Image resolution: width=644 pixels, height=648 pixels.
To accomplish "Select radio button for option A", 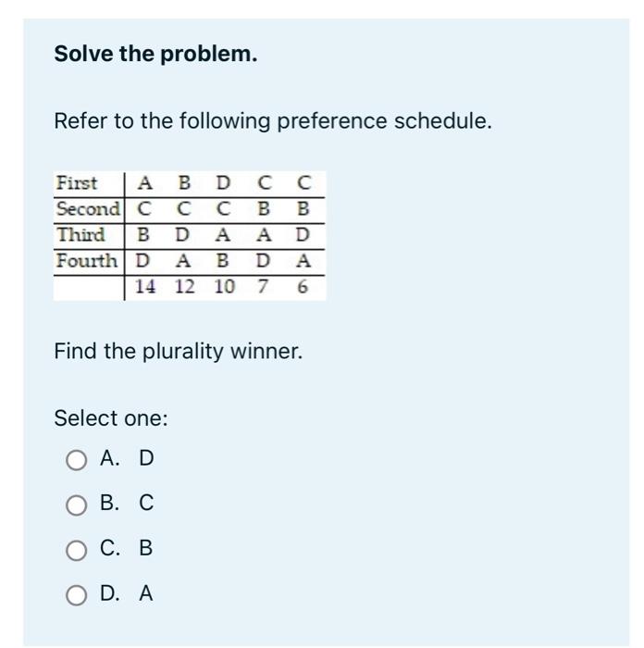I will click(x=77, y=460).
